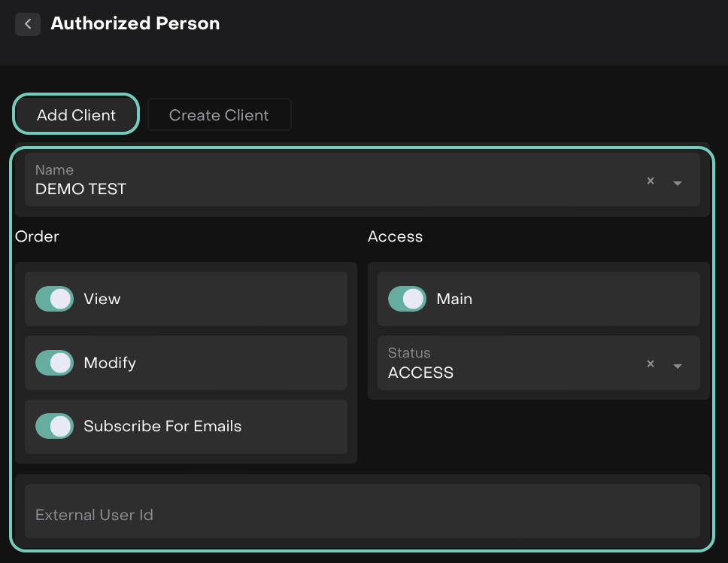
Task: Clear the Name field with the X icon
Action: 651,181
